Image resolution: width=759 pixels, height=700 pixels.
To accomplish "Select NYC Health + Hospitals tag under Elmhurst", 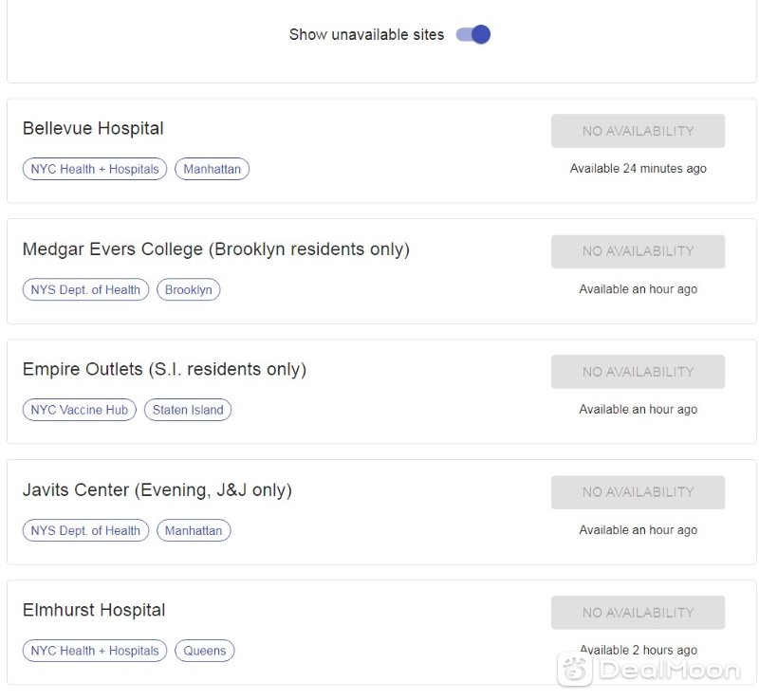I will coord(95,651).
